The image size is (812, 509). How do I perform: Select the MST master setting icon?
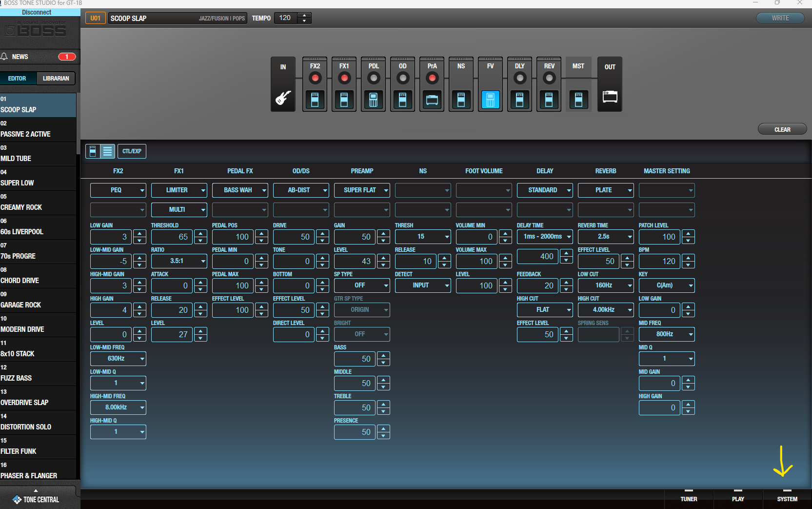(578, 100)
